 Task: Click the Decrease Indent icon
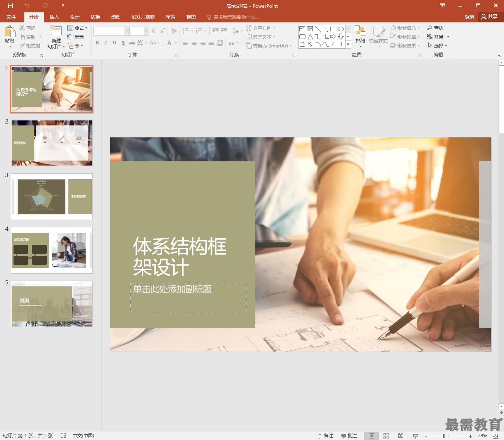pos(216,31)
